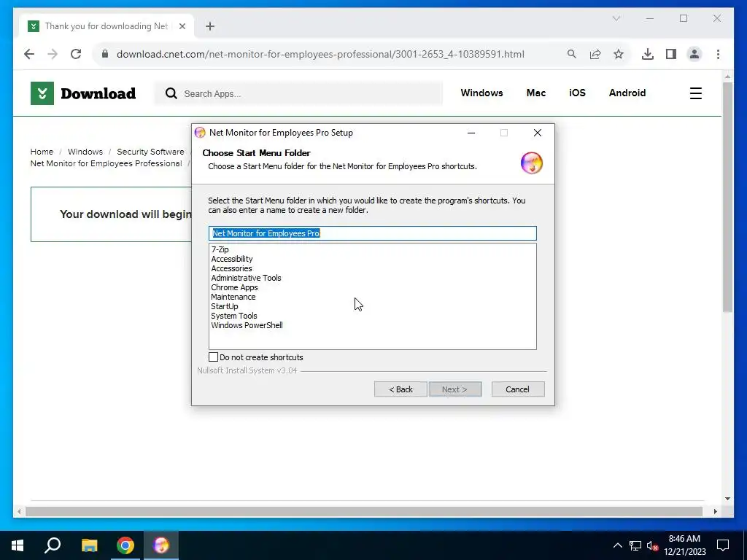The image size is (747, 560).
Task: Select Chrome Apps folder
Action: click(234, 287)
